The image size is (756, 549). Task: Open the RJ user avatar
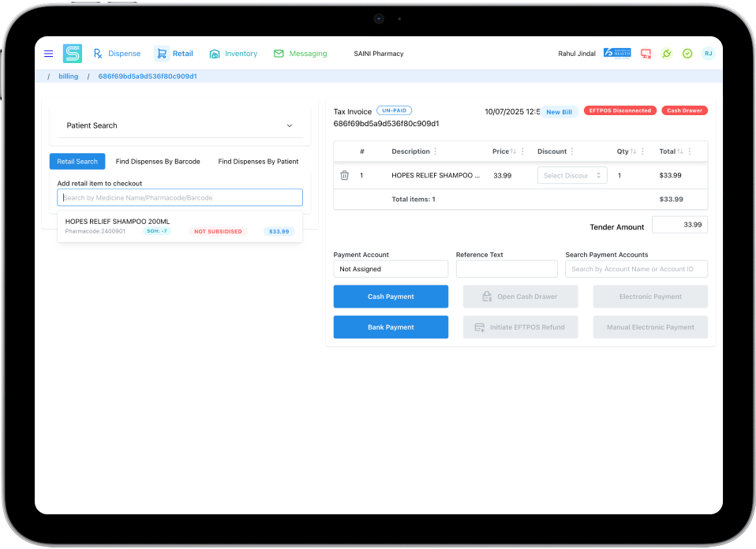pos(708,54)
